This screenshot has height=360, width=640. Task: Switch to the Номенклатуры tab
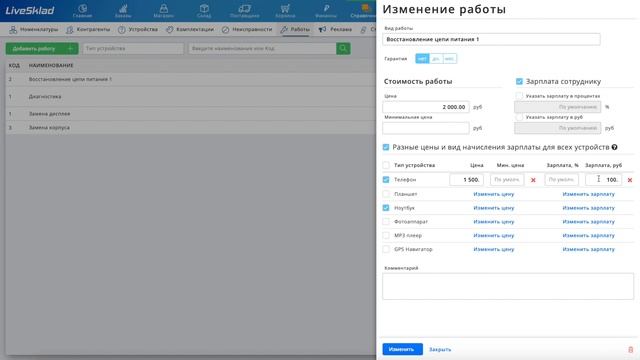pyautogui.click(x=34, y=29)
